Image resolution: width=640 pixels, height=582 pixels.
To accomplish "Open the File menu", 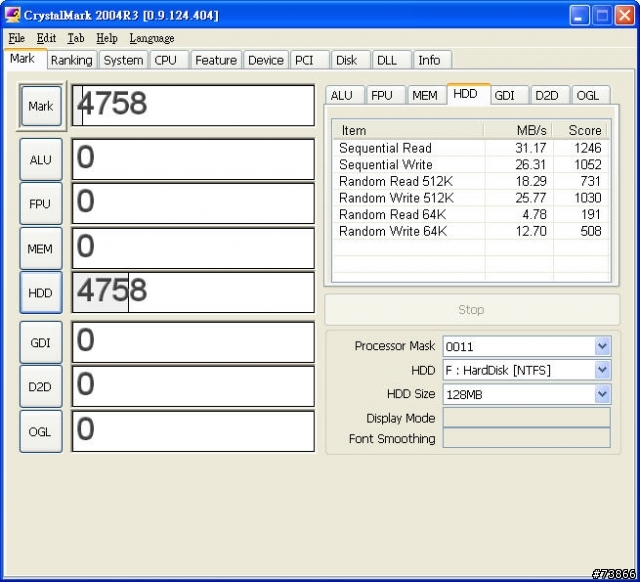I will (17, 38).
